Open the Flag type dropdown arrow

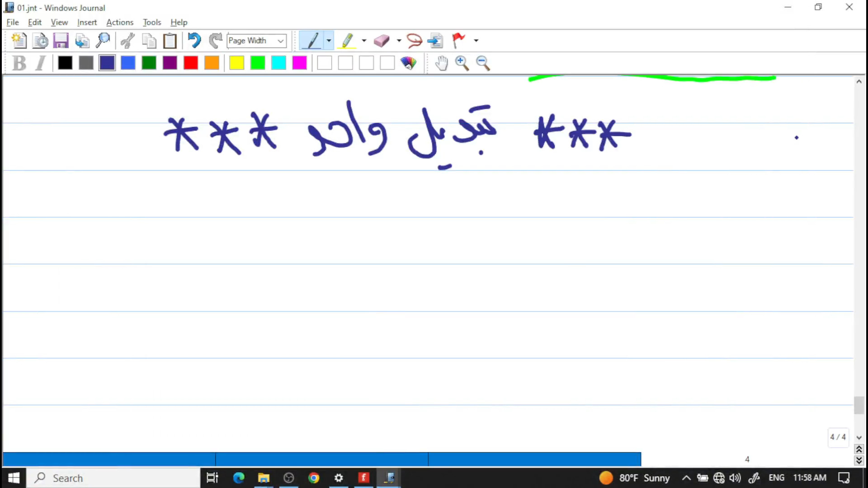tap(476, 41)
